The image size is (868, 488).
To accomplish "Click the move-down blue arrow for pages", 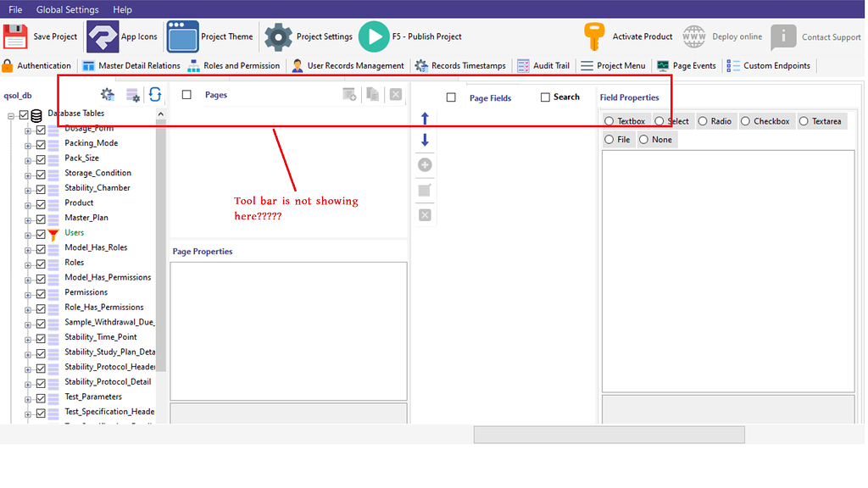I will 424,140.
